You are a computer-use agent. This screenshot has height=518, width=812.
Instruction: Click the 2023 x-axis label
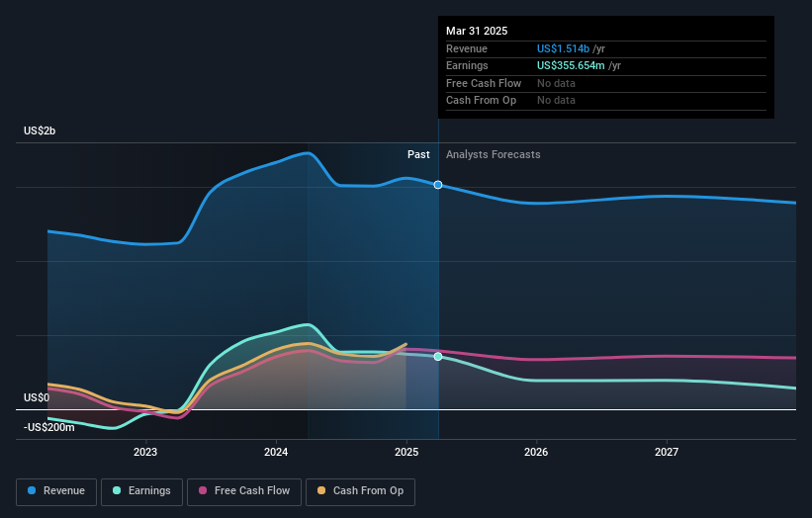pos(145,453)
